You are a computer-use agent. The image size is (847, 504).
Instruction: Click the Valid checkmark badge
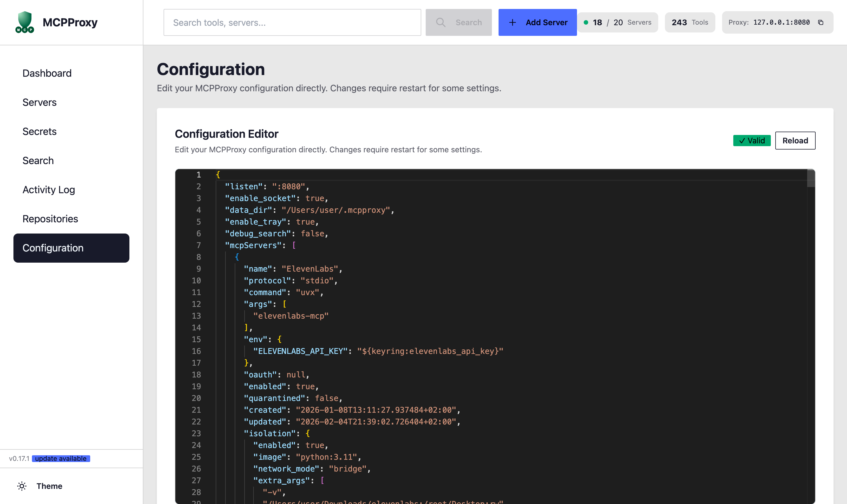pyautogui.click(x=751, y=141)
